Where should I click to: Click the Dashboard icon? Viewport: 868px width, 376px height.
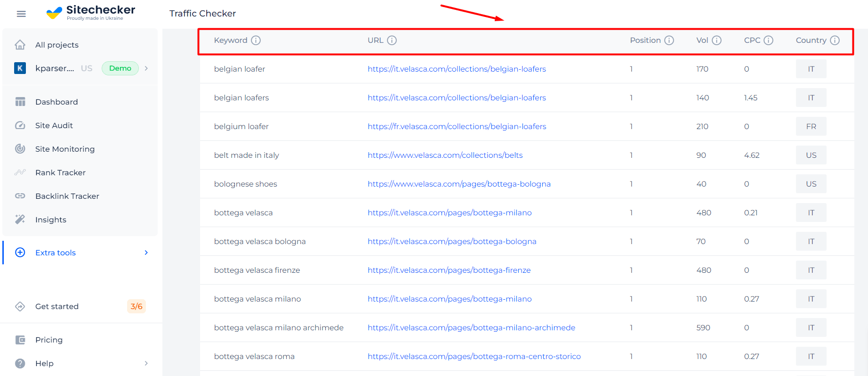20,102
